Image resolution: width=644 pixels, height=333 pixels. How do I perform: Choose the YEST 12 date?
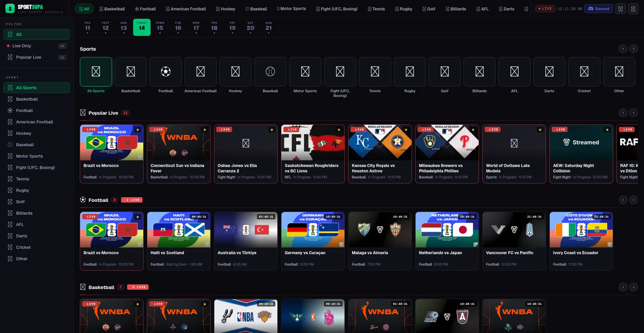click(x=106, y=27)
